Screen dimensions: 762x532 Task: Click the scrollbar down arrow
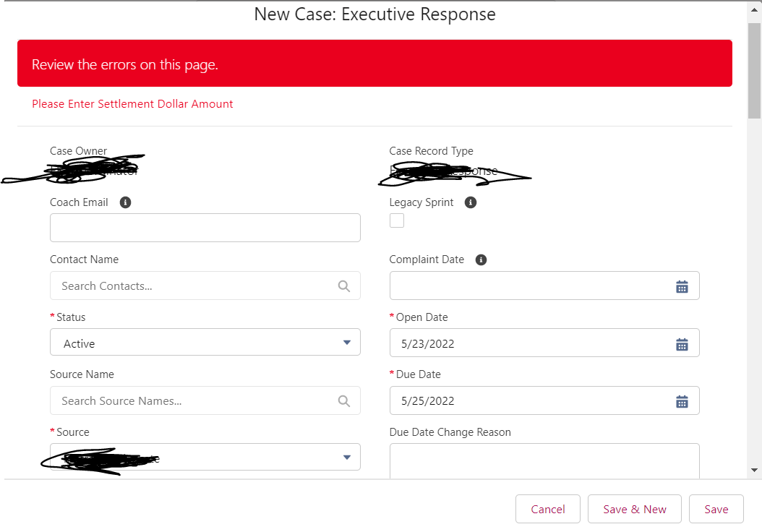click(755, 470)
